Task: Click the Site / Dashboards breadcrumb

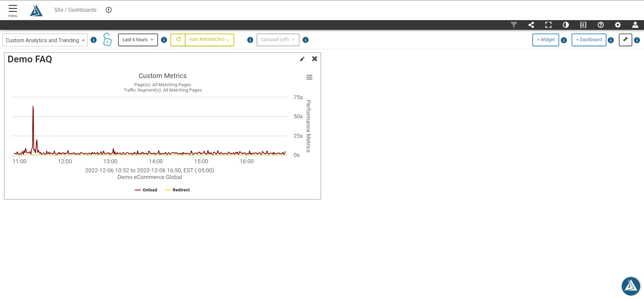Action: 75,10
